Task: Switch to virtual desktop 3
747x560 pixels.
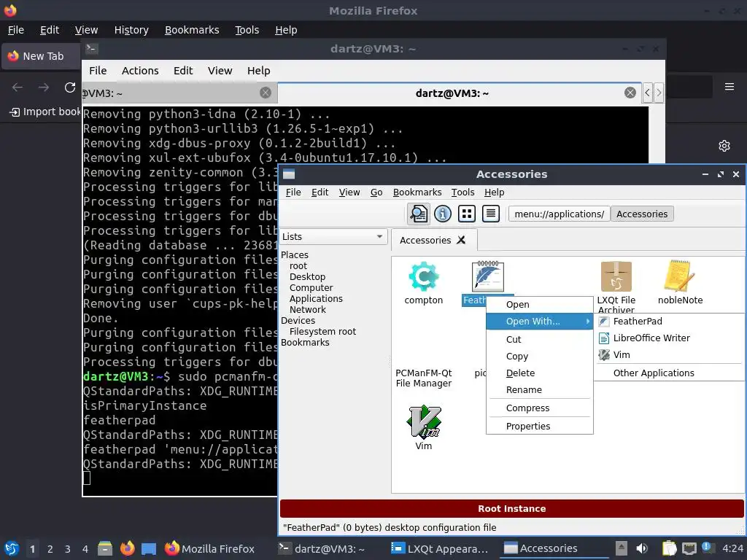Action: click(67, 549)
